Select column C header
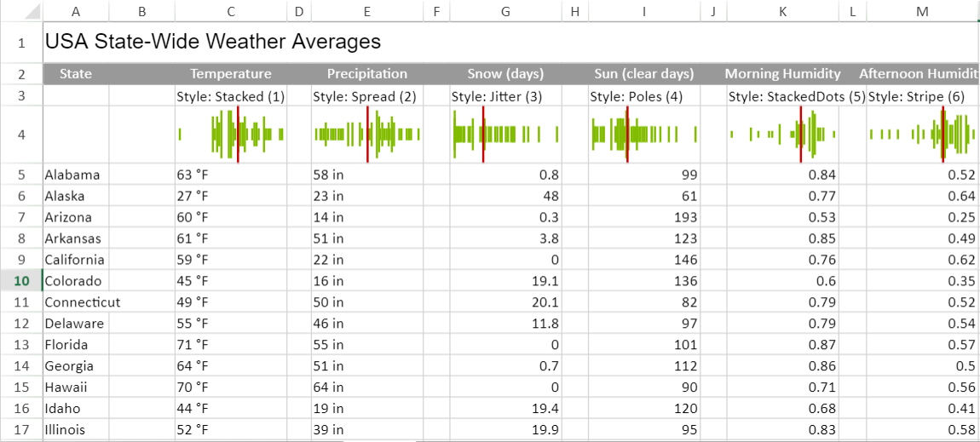Screen dimensions: 980x442 231,11
